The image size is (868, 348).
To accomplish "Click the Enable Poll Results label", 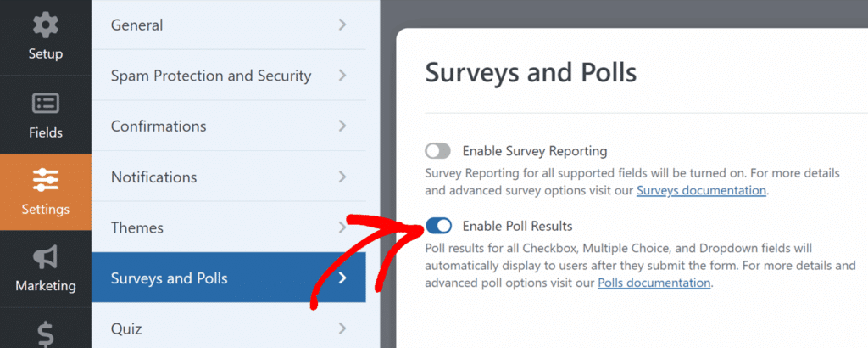I will coord(517,226).
